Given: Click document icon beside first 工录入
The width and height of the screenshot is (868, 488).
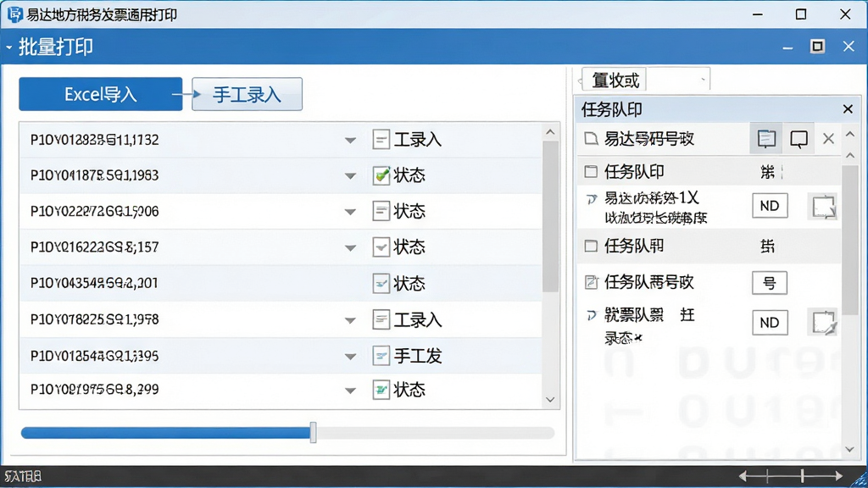Looking at the screenshot, I should click(x=381, y=140).
